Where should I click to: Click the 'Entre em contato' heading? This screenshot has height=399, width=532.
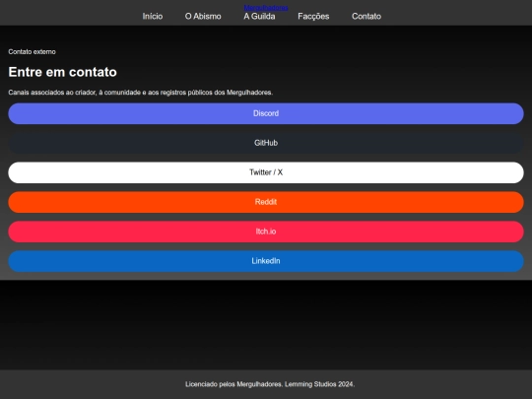point(62,72)
